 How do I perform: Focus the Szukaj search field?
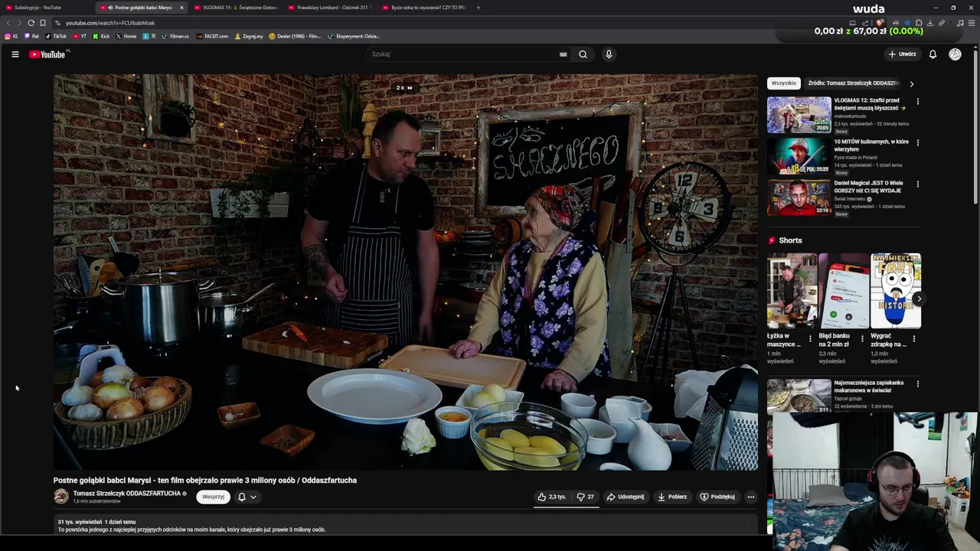pyautogui.click(x=467, y=54)
